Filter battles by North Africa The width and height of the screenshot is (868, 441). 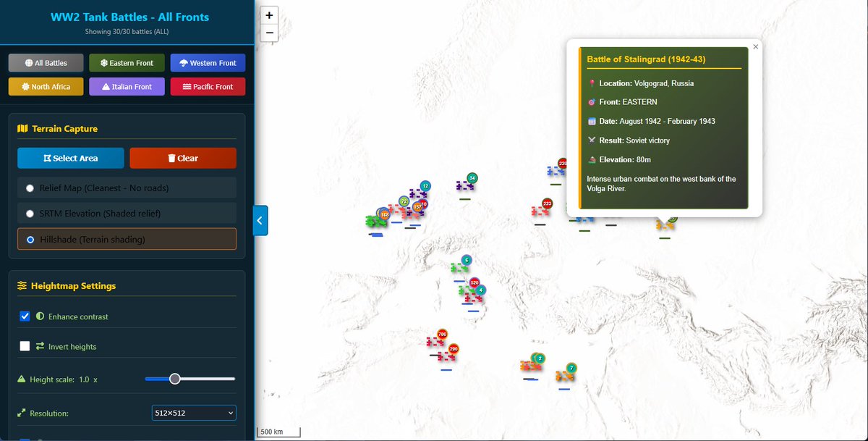coord(46,86)
